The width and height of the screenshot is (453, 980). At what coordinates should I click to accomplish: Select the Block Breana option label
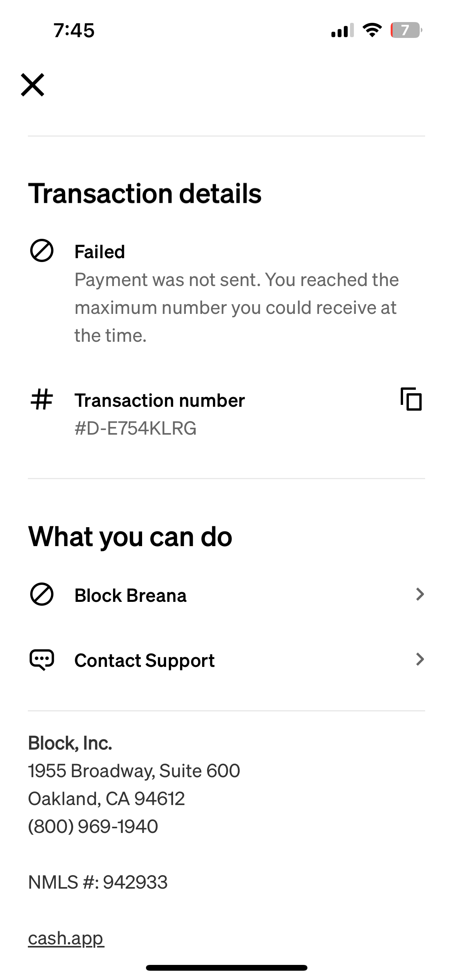point(130,595)
